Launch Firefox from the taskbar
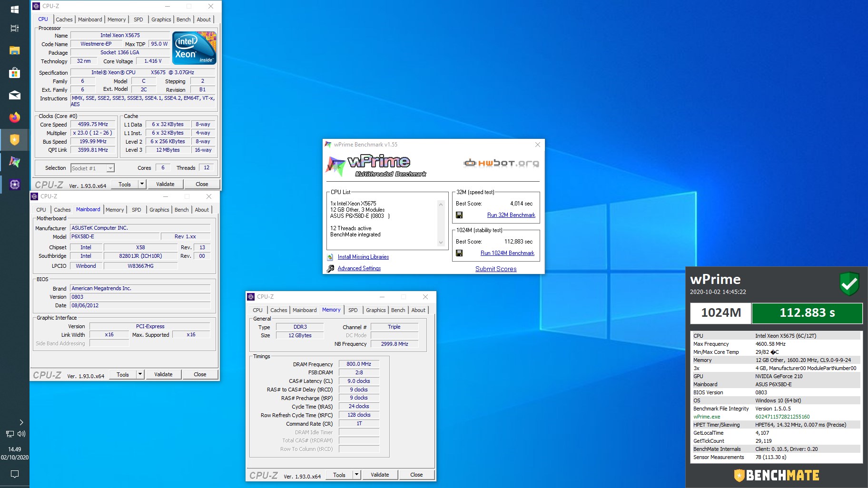Viewport: 868px width, 488px height. click(14, 117)
